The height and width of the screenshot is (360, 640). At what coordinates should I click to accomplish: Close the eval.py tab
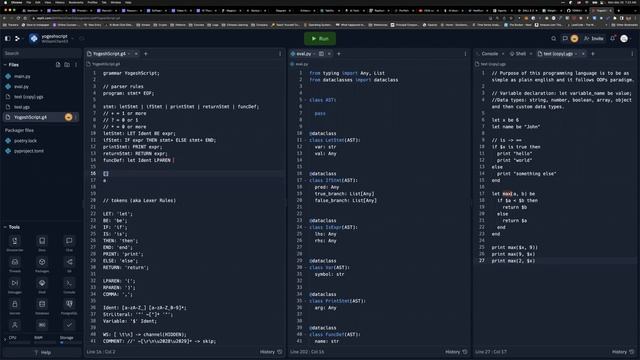pyautogui.click(x=329, y=53)
